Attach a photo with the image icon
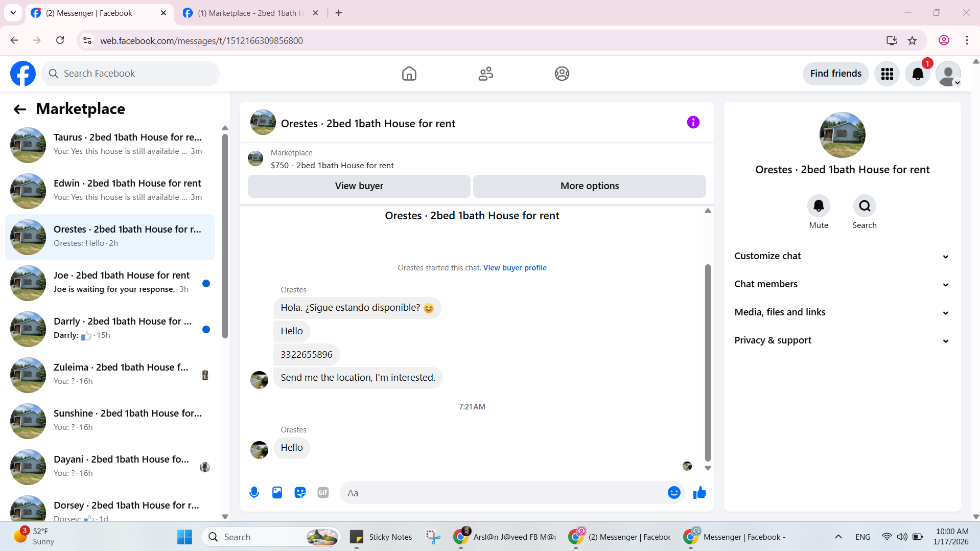The image size is (980, 551). (277, 492)
